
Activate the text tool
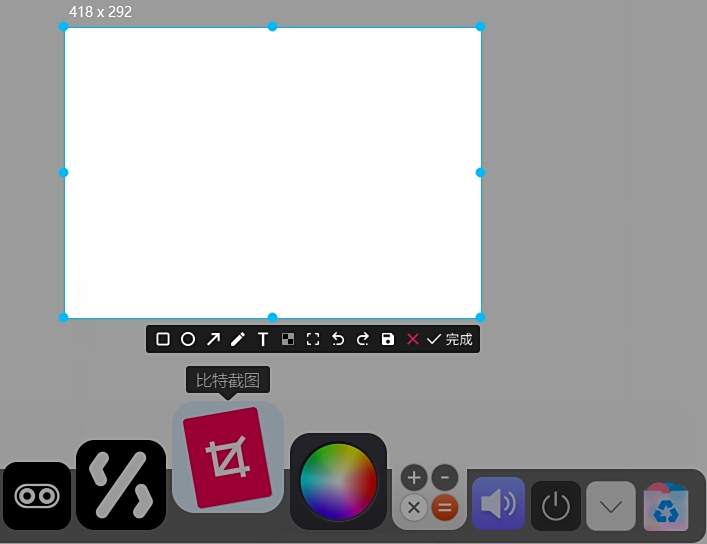point(263,339)
